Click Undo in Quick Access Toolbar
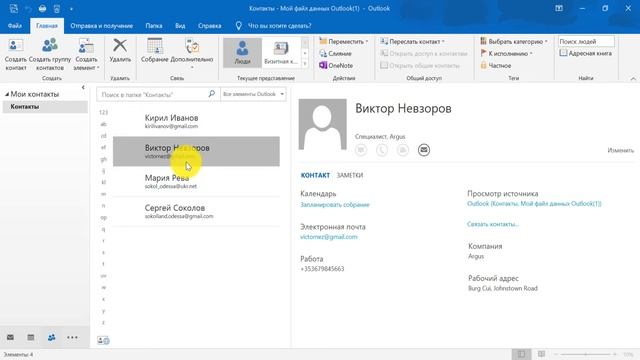 tap(28, 9)
